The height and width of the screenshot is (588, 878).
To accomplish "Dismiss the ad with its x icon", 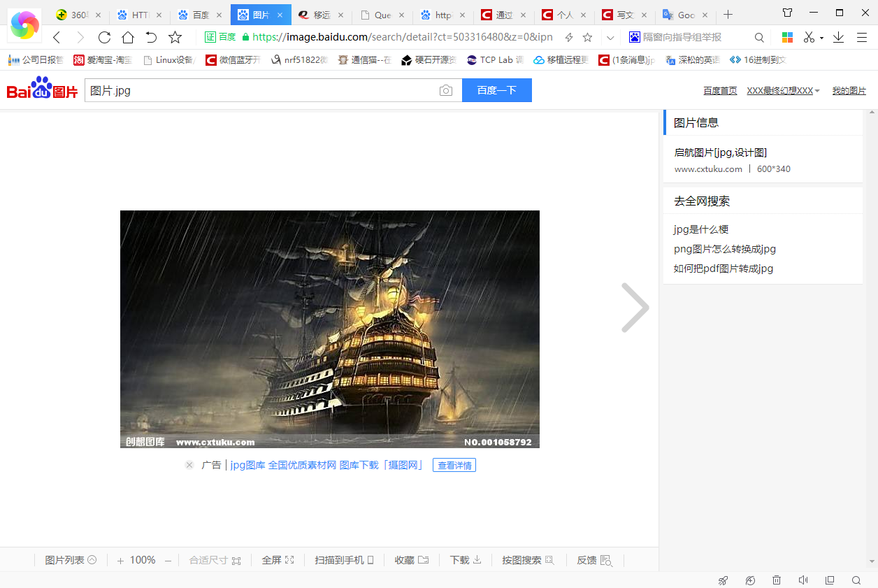I will click(189, 465).
